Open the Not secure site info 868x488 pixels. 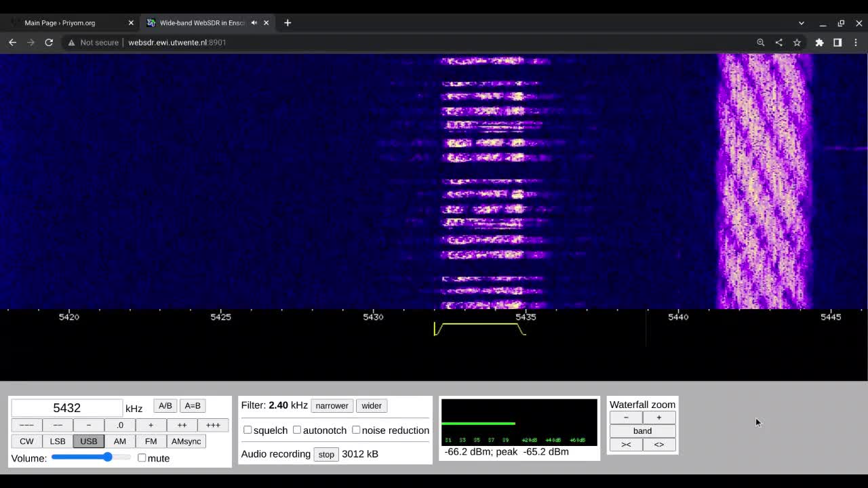coord(93,42)
